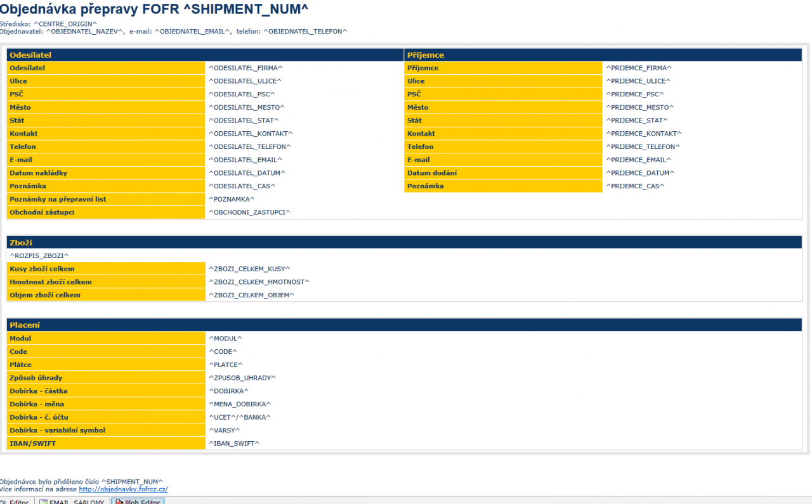This screenshot has height=504, width=812.
Task: Click the Obchodní zástupci label cell
Action: click(x=105, y=212)
